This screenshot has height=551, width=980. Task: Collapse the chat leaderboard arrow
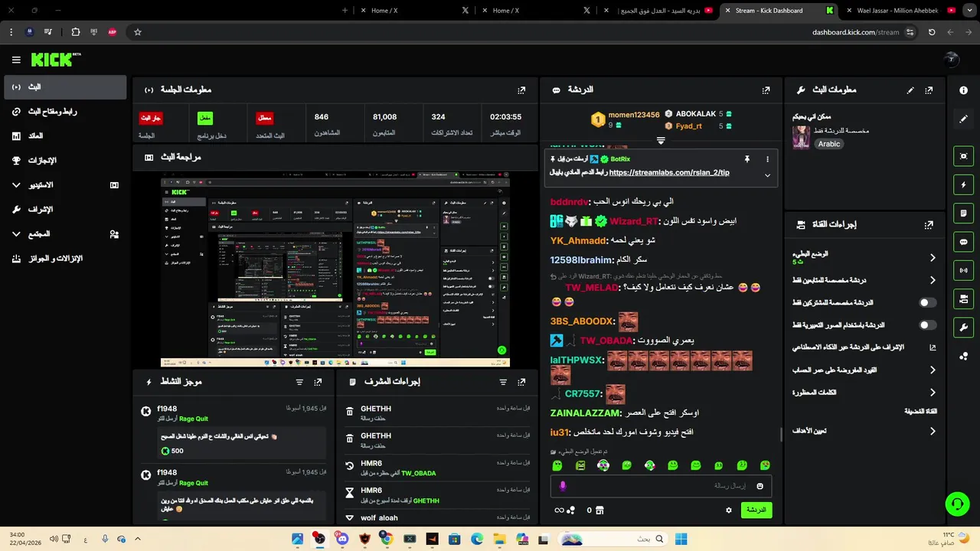point(661,141)
